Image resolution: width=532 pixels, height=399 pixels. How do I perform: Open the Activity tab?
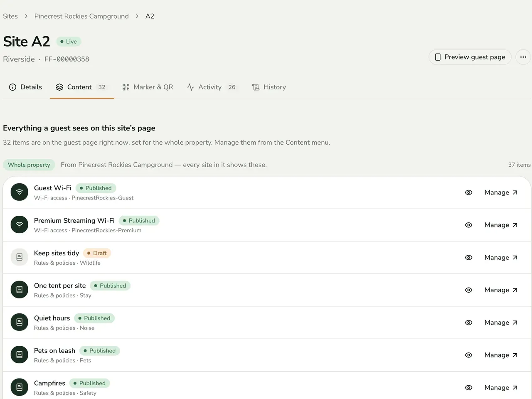tap(211, 87)
